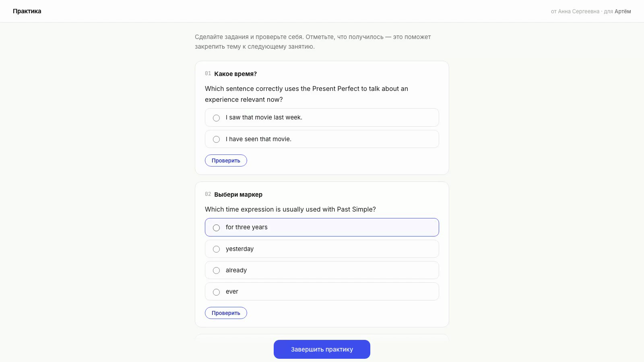Click the Past Simple time expression question text
This screenshot has height=362, width=644.
[x=290, y=210]
